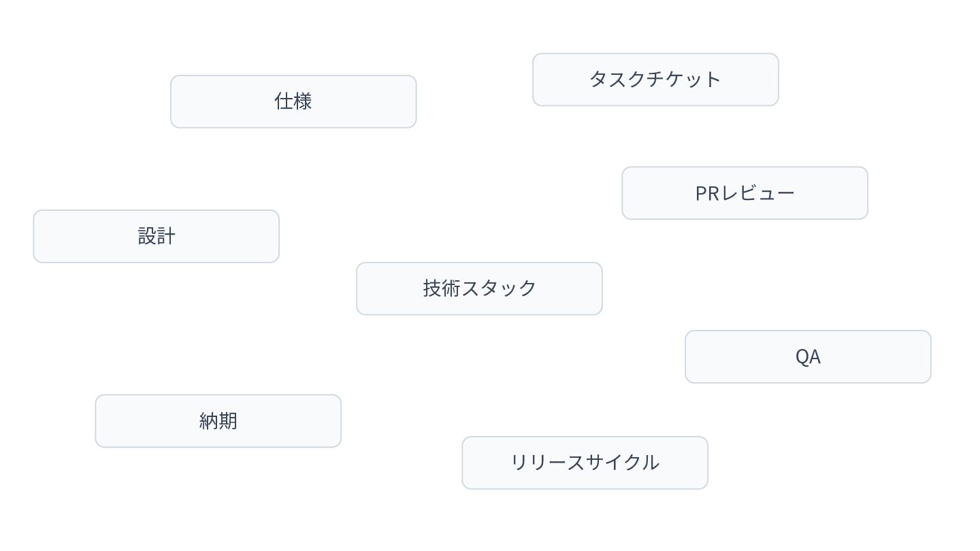Click the タスクチケット box

pyautogui.click(x=655, y=80)
